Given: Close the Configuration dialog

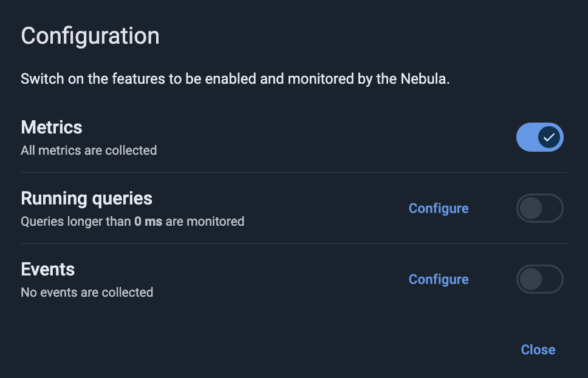Looking at the screenshot, I should coord(538,349).
